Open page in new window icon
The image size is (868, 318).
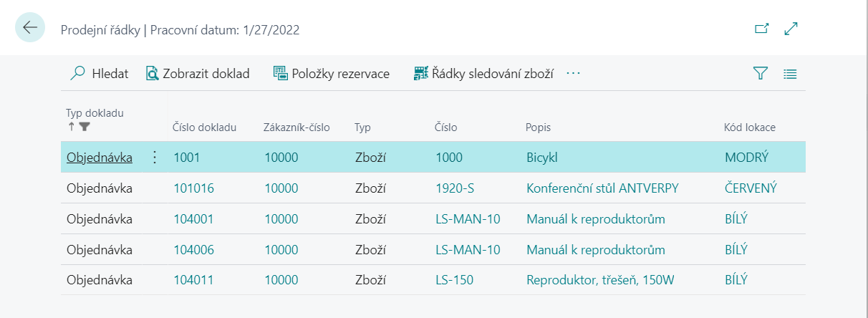point(762,29)
